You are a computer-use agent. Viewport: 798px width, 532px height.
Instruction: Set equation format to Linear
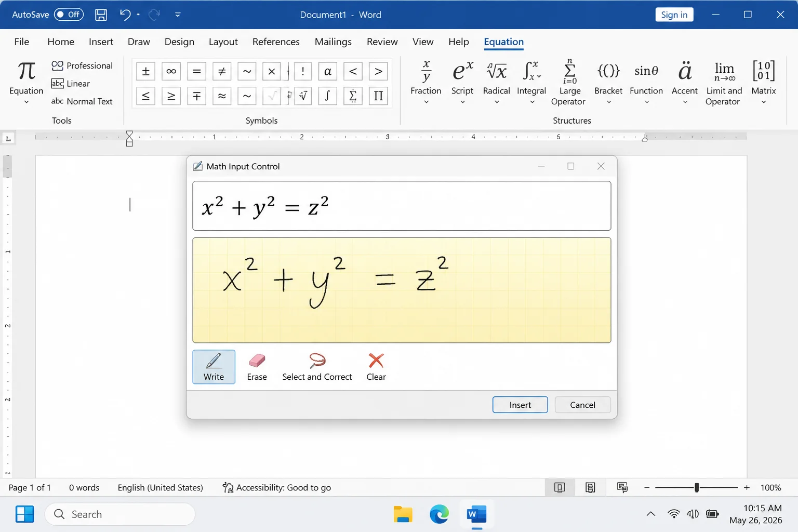[71, 84]
